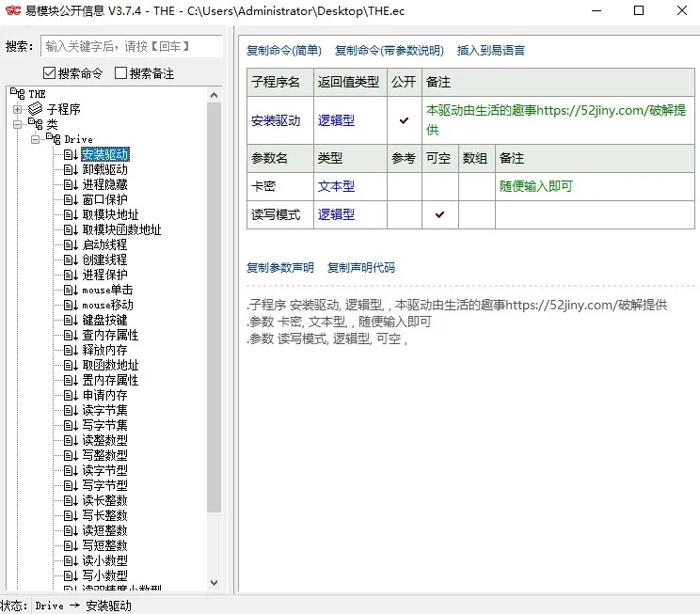Click 复制命令(带参数说明) link
Viewport: 700px width, 614px height.
[390, 51]
